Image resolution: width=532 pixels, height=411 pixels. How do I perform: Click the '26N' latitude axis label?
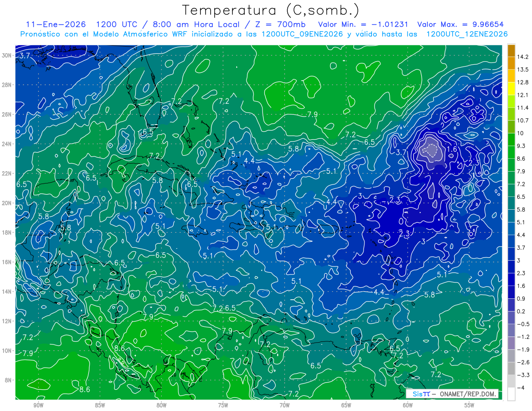[7, 114]
